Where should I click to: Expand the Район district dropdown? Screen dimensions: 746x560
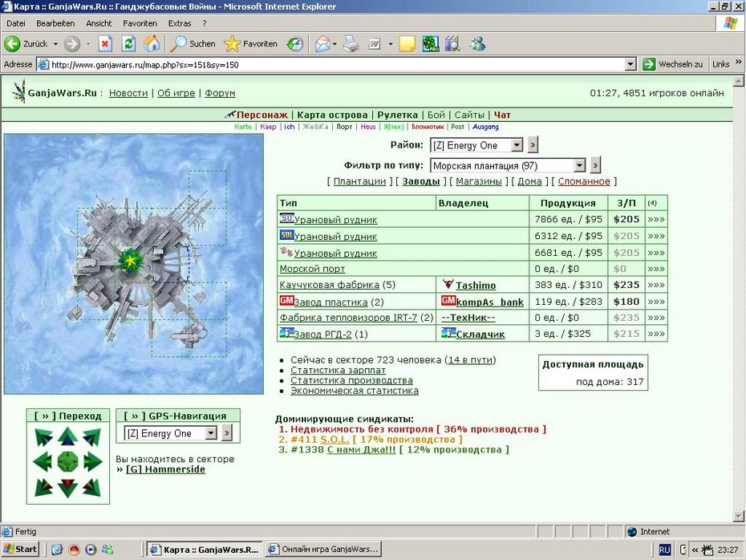(517, 144)
